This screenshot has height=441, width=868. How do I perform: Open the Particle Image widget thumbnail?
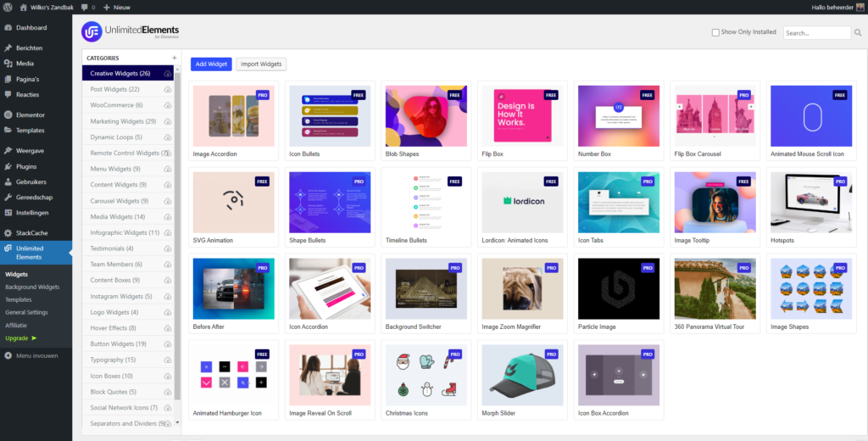[x=619, y=288]
